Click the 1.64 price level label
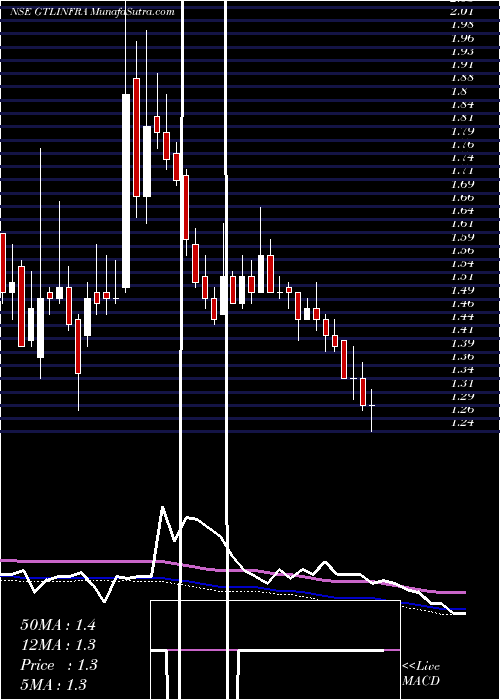This screenshot has width=500, height=700. tap(462, 210)
